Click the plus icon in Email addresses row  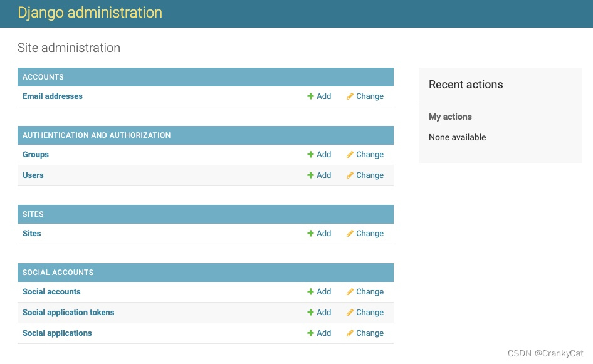pos(310,96)
